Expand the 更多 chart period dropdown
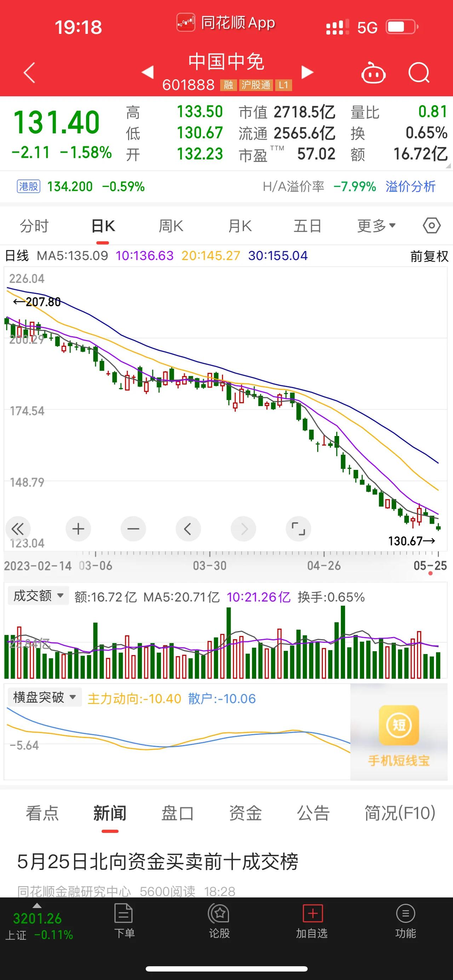 click(x=376, y=225)
